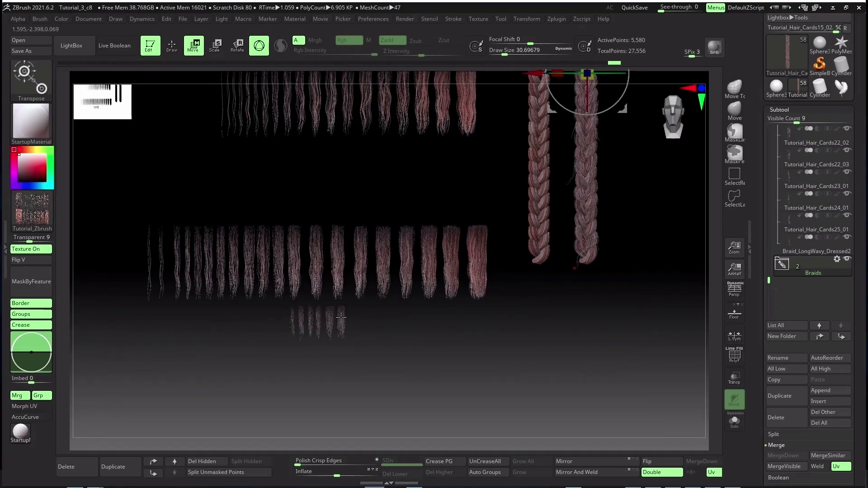Screen dimensions: 868x488
Task: Click the L.Sym local symmetry icon
Action: [x=734, y=334]
